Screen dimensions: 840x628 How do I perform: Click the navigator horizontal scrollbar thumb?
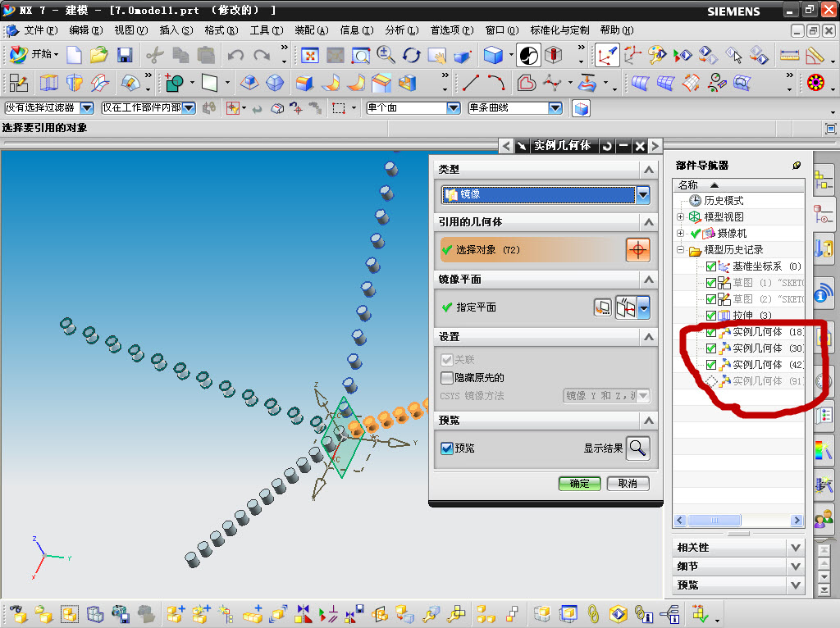[714, 521]
